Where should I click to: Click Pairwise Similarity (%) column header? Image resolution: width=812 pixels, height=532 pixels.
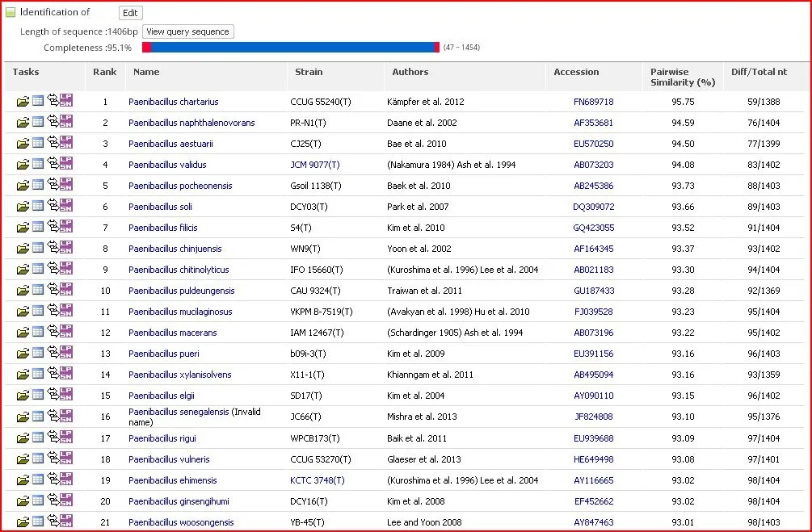click(x=683, y=77)
